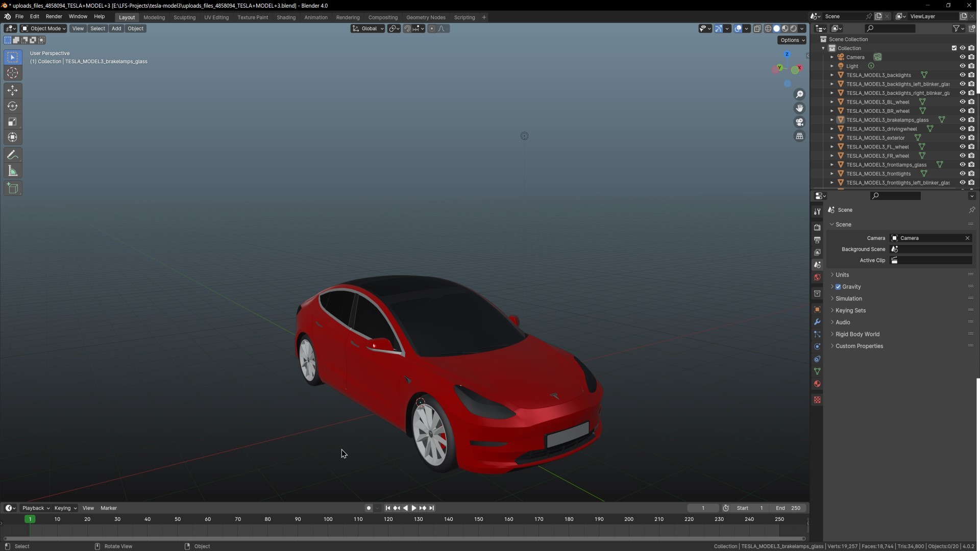
Task: Expand the TESLA_MODEL3_backlights tree item
Action: click(x=832, y=75)
